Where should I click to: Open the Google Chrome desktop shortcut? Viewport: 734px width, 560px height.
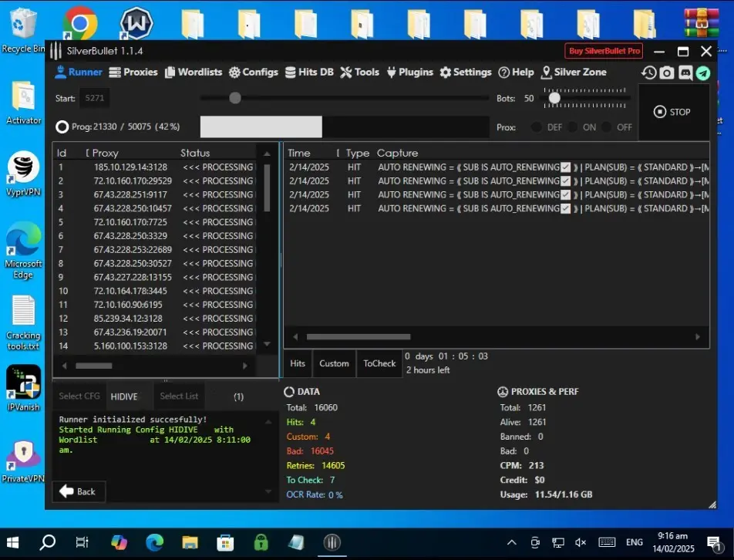pos(79,23)
